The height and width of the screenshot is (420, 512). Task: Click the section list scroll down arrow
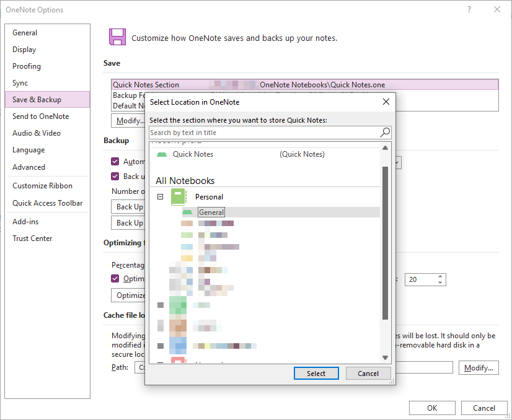(386, 357)
